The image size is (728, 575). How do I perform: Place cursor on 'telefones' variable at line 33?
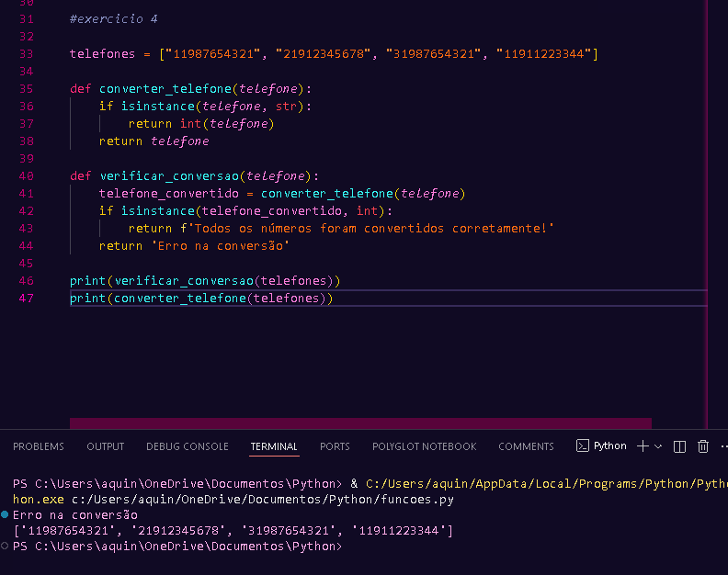[x=102, y=54]
